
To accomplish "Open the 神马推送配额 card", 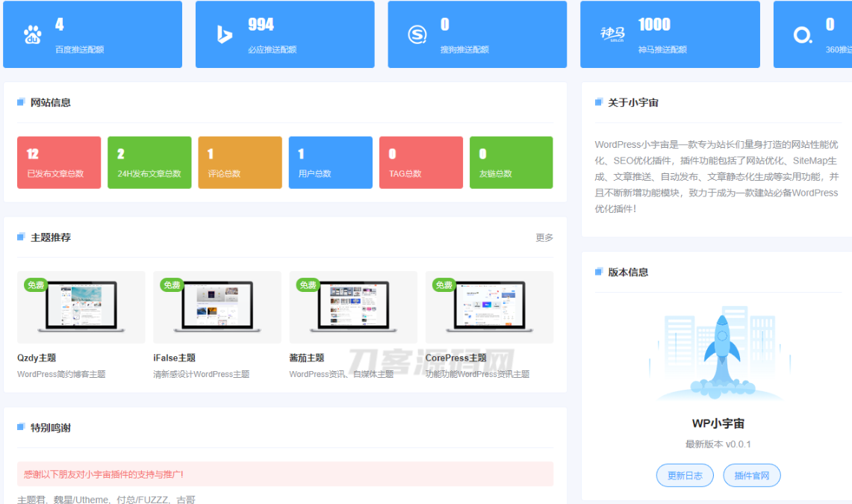I will pyautogui.click(x=670, y=34).
